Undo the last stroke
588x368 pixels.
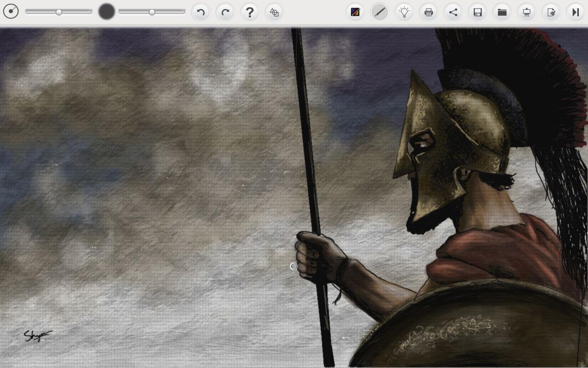click(201, 12)
